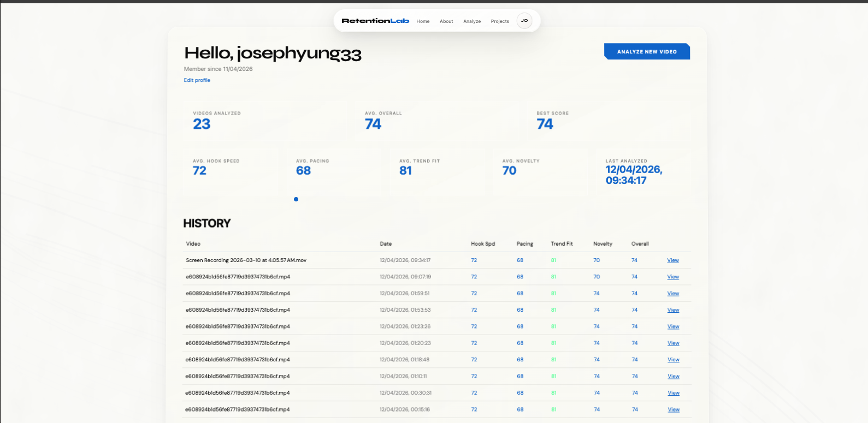Click the Screen Recording 2026-03-10 file name
This screenshot has height=423, width=868.
click(x=246, y=260)
